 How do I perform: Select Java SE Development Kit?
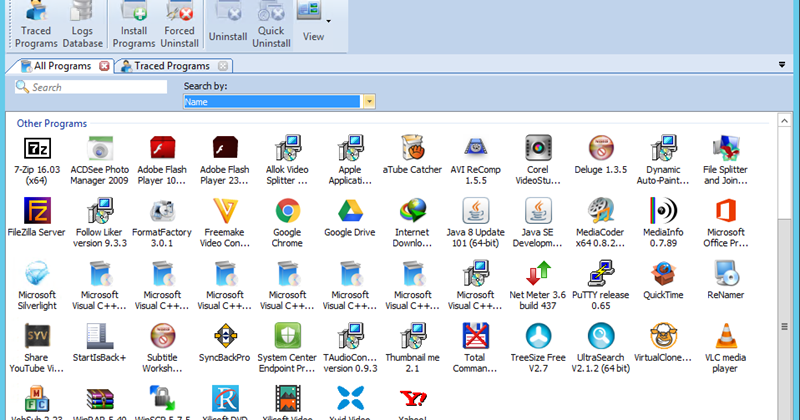538,223
